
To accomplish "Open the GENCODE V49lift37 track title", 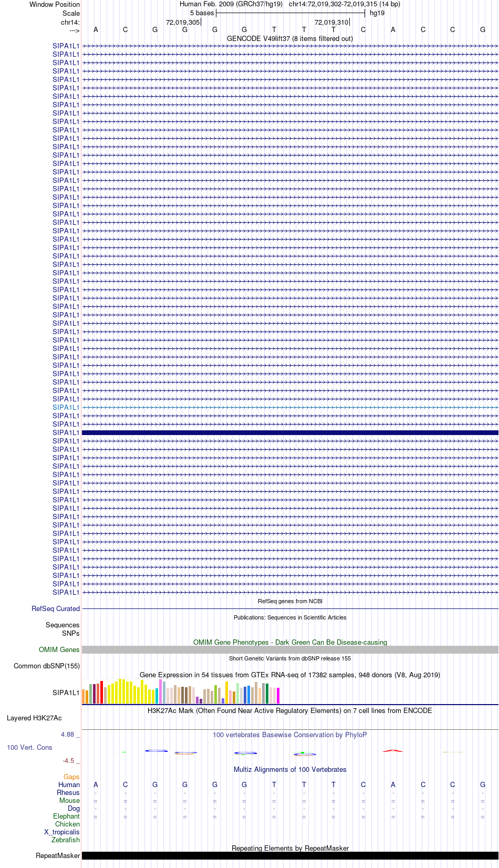I will (290, 38).
